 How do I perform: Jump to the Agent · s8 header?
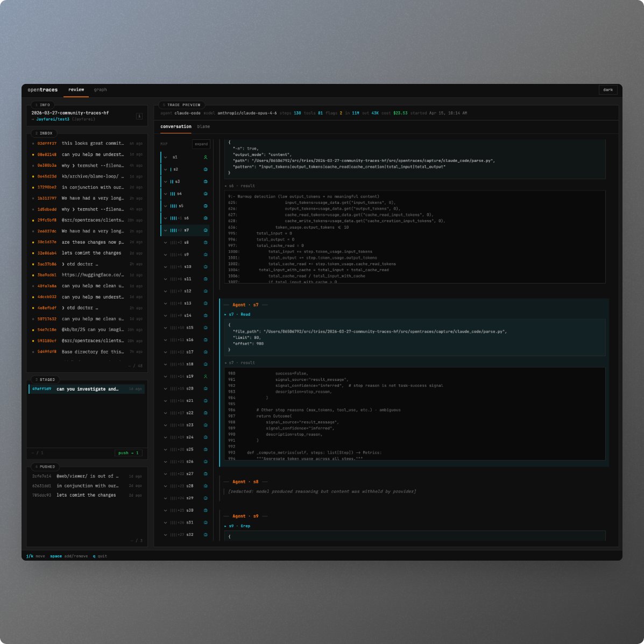tap(246, 482)
